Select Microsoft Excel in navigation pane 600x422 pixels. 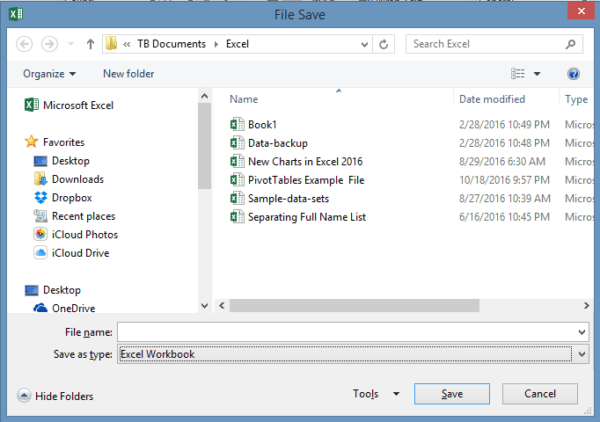click(x=78, y=105)
